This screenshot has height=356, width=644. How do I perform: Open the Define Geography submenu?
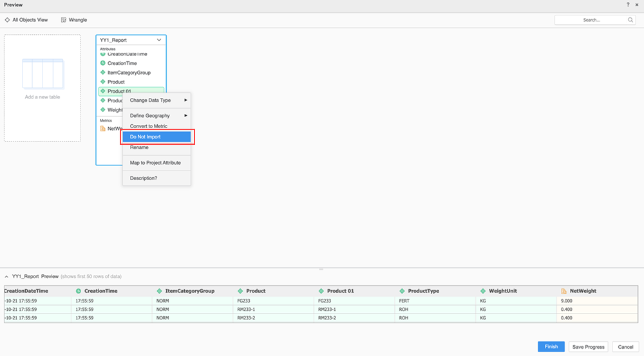tap(156, 116)
